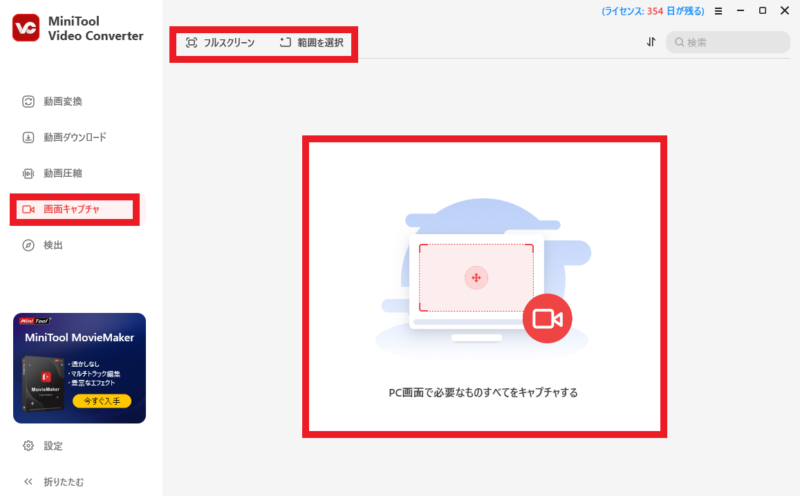This screenshot has width=800, height=496.
Task: Click the sort order arrows icon
Action: pyautogui.click(x=651, y=42)
